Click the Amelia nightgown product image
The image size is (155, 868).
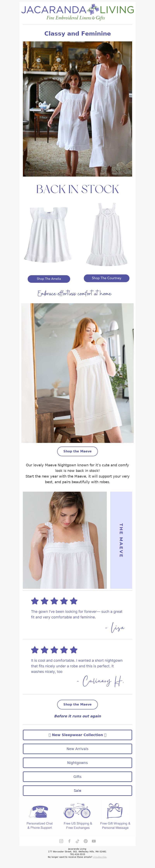(48, 235)
